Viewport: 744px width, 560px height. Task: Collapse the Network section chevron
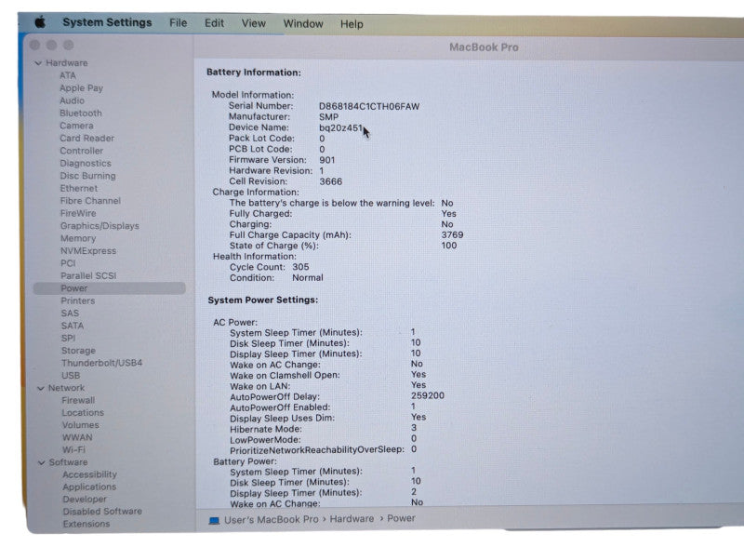41,388
